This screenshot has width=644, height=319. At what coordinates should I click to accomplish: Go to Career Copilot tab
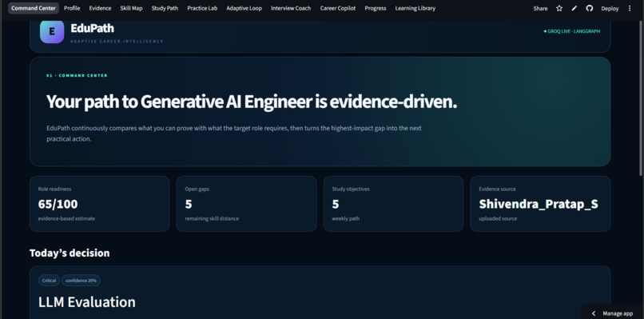point(338,8)
